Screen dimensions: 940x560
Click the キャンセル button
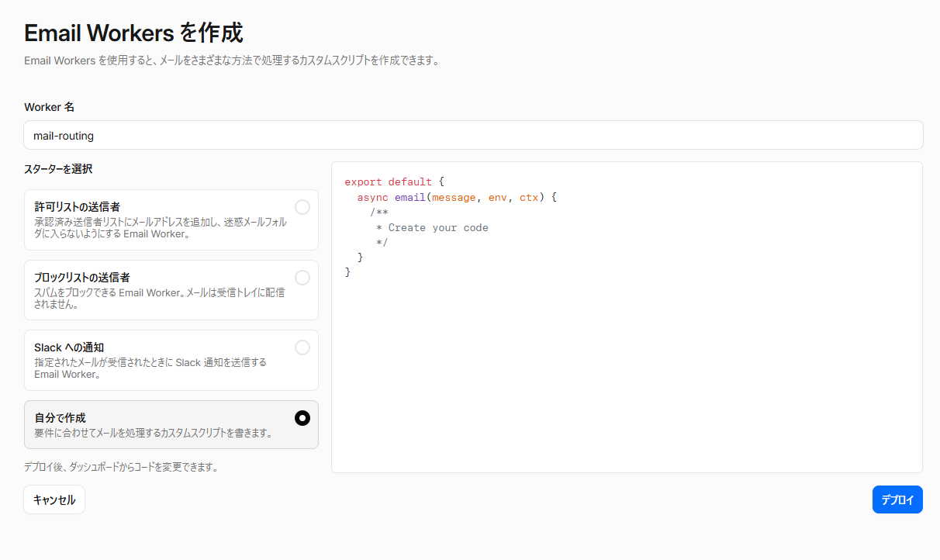54,500
